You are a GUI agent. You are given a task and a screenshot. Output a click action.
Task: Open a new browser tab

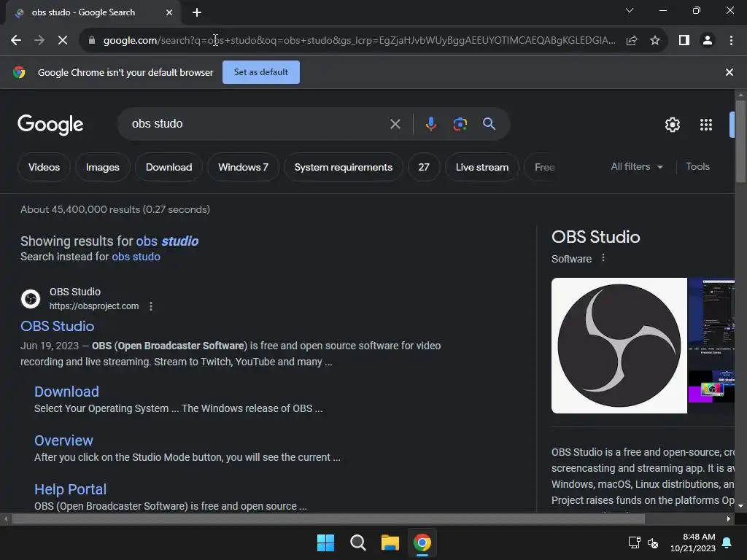(197, 12)
